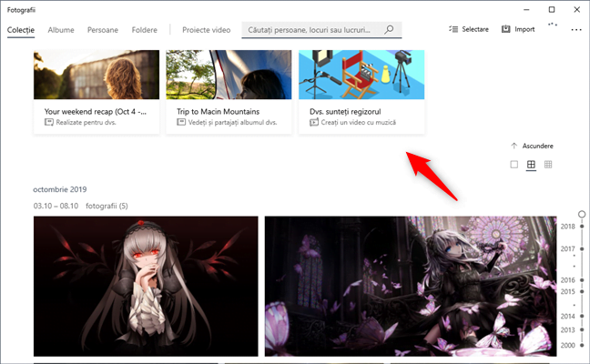590x364 pixels.
Task: Open Trip to Macin Mountains album card
Action: click(229, 92)
